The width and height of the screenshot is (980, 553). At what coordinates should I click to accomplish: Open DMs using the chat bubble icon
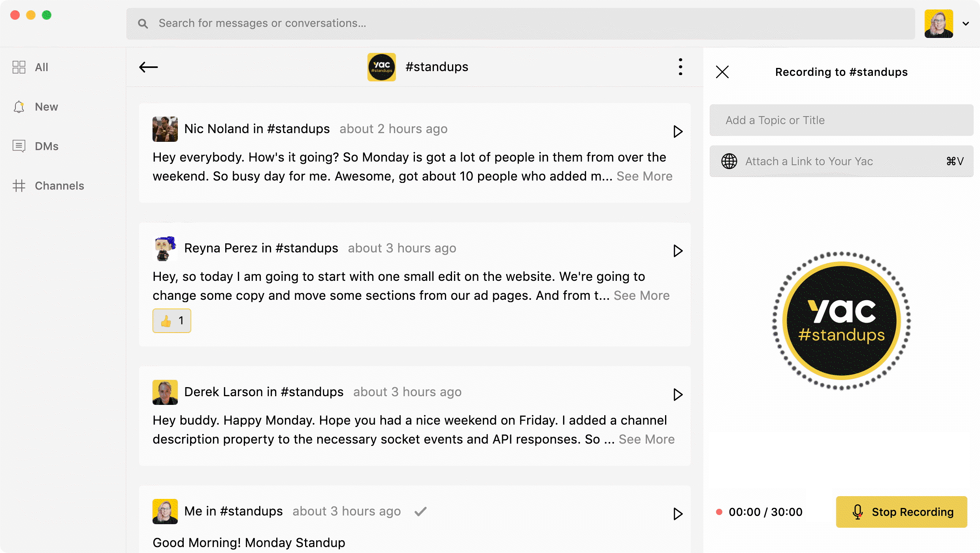point(19,146)
